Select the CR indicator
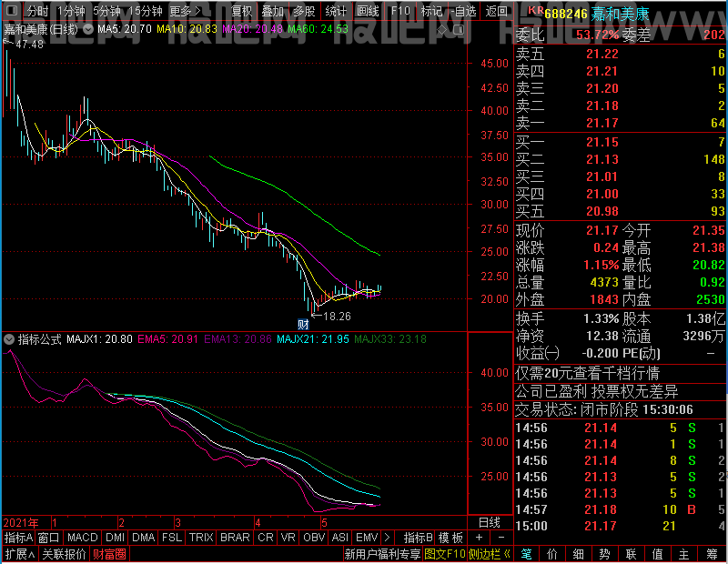Image resolution: width=728 pixels, height=564 pixels. (x=266, y=538)
